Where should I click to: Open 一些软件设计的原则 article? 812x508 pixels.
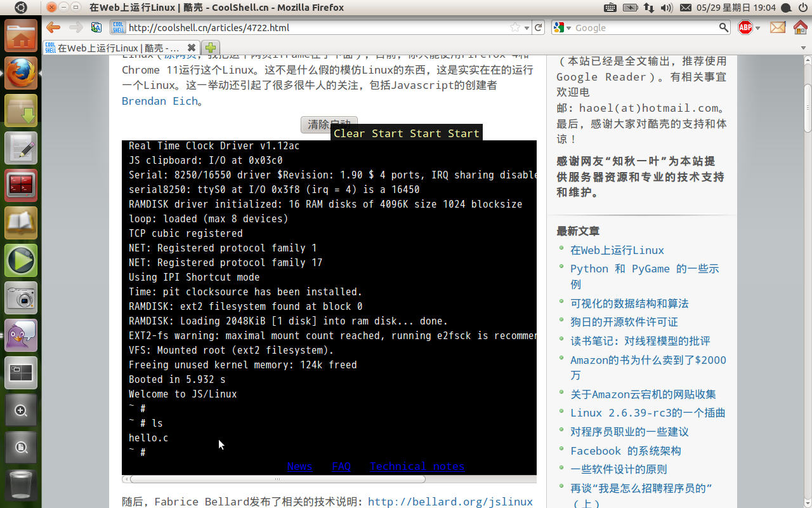tap(619, 469)
